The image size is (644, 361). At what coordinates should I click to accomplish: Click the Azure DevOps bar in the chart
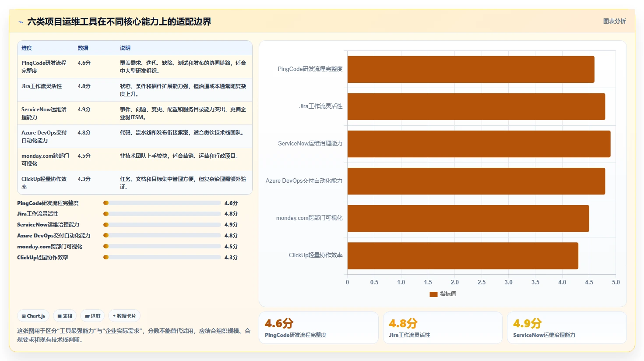(476, 181)
